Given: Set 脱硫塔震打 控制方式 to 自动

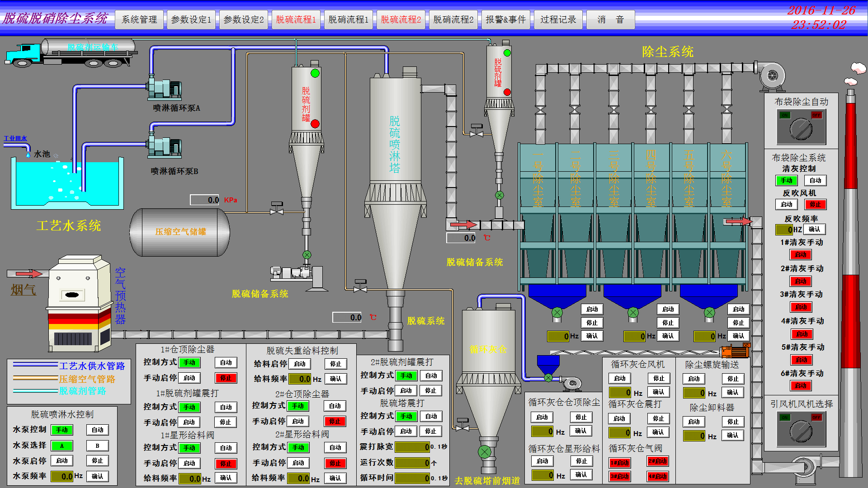Looking at the screenshot, I should coord(431,416).
